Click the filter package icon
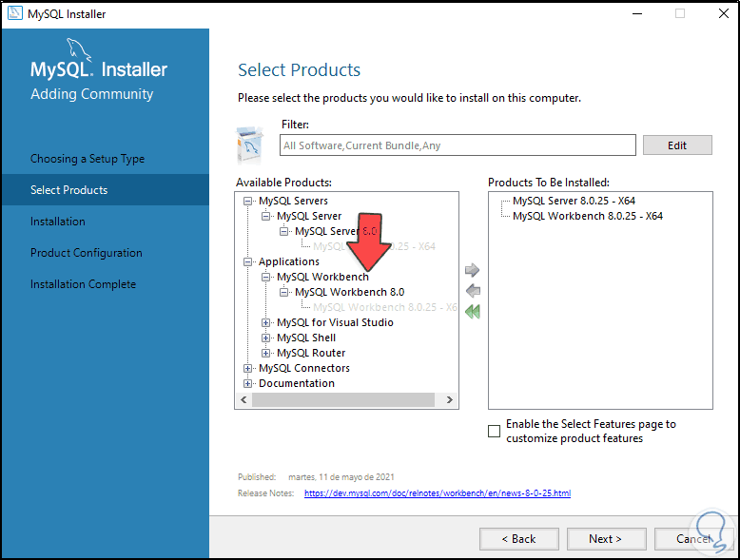740x560 pixels. tap(250, 145)
